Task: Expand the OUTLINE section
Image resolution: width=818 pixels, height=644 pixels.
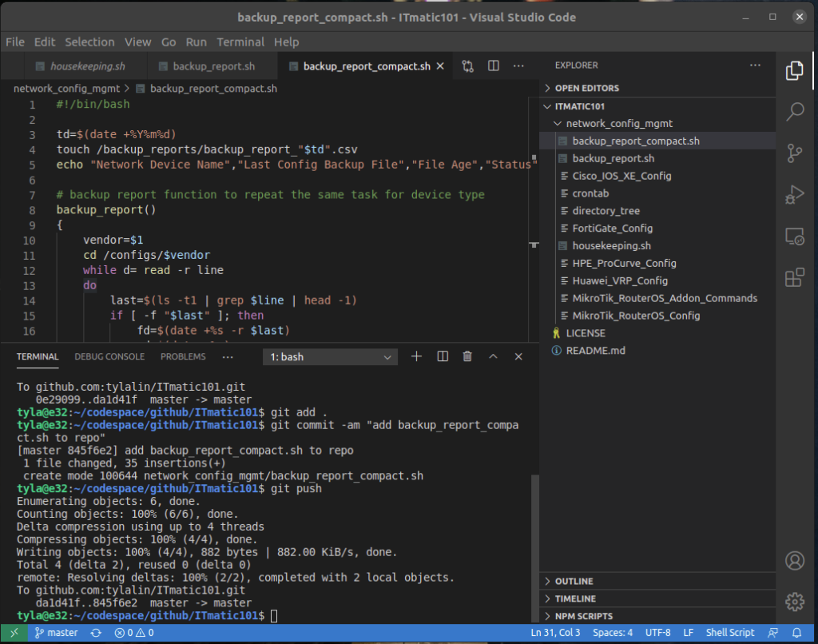Action: 574,581
